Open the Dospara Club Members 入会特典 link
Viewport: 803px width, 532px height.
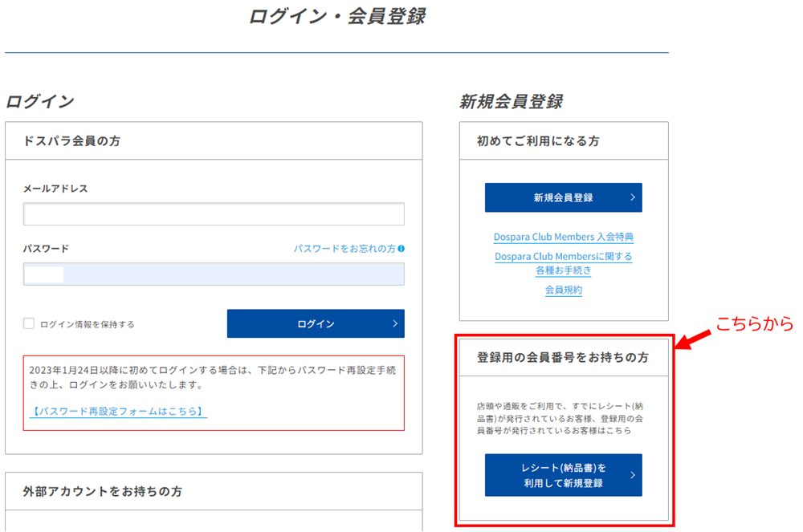pos(564,237)
